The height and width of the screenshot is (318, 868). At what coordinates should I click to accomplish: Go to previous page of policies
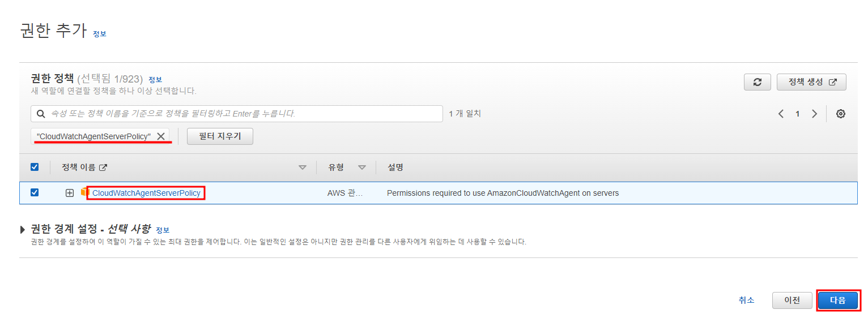pyautogui.click(x=781, y=114)
